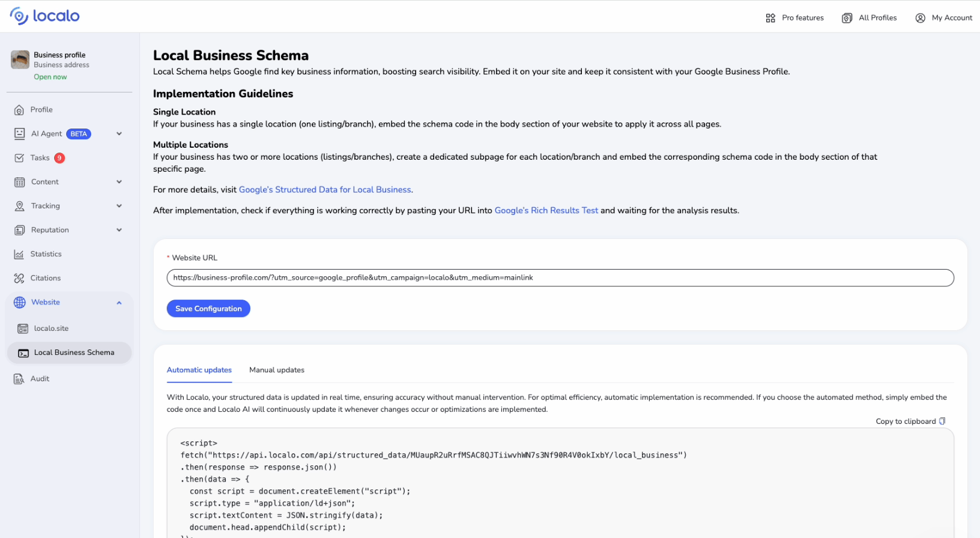The width and height of the screenshot is (980, 538).
Task: Open the localo.site page icon
Action: (x=23, y=328)
